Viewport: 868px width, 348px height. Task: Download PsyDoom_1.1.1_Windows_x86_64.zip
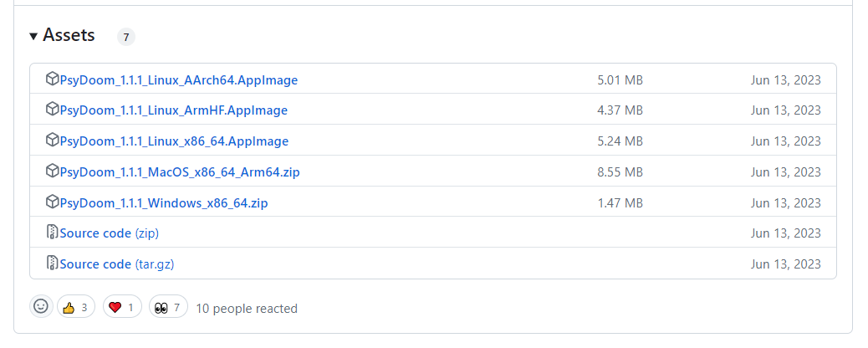click(164, 202)
